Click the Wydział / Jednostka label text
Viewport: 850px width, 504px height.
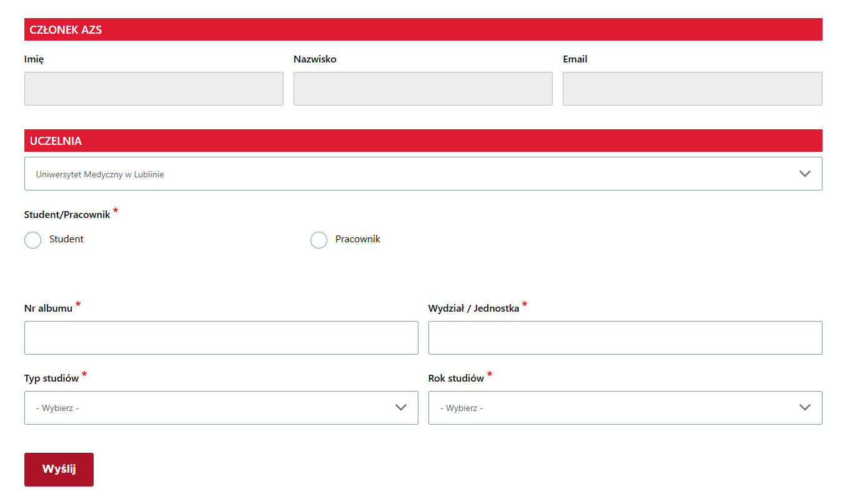click(474, 309)
